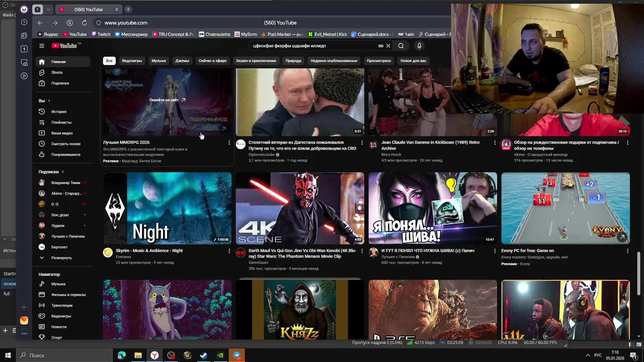This screenshot has width=644, height=362.
Task: Open Владимир Тимм channel subscription
Action: [x=63, y=183]
